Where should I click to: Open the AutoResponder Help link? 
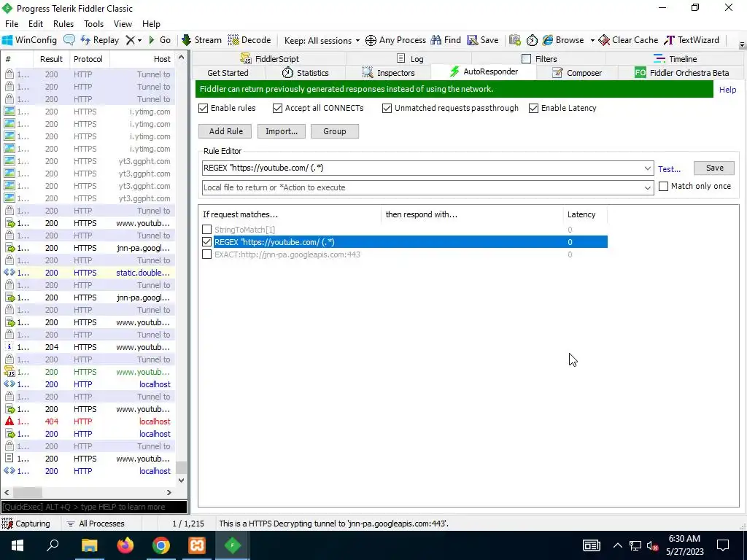click(x=727, y=90)
